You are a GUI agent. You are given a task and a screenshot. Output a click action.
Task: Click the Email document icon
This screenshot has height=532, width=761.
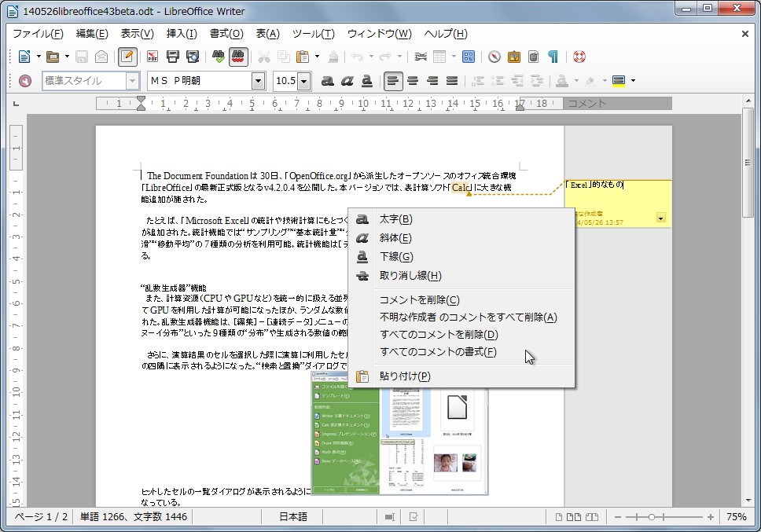tap(101, 57)
